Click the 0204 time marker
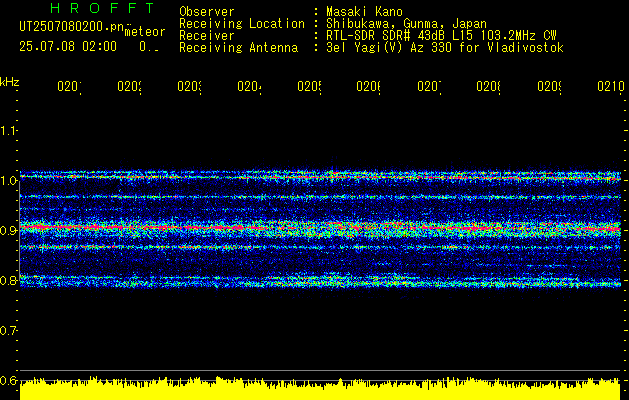The height and width of the screenshot is (400, 629). click(x=249, y=86)
